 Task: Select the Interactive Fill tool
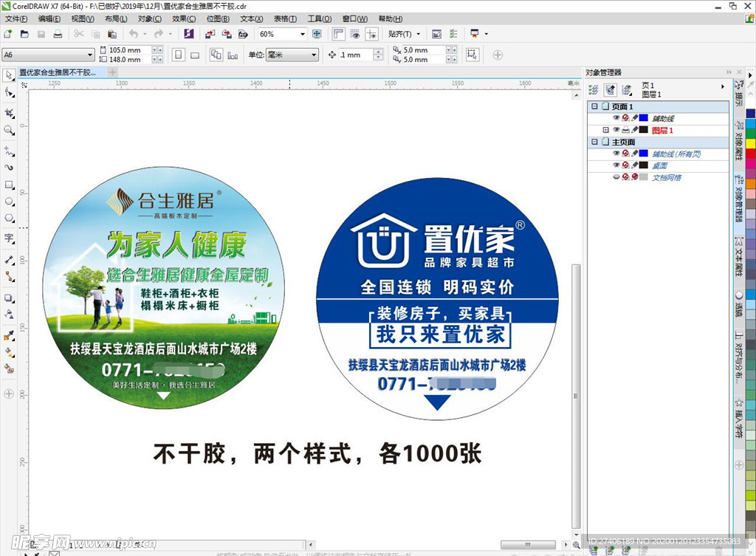pyautogui.click(x=9, y=352)
